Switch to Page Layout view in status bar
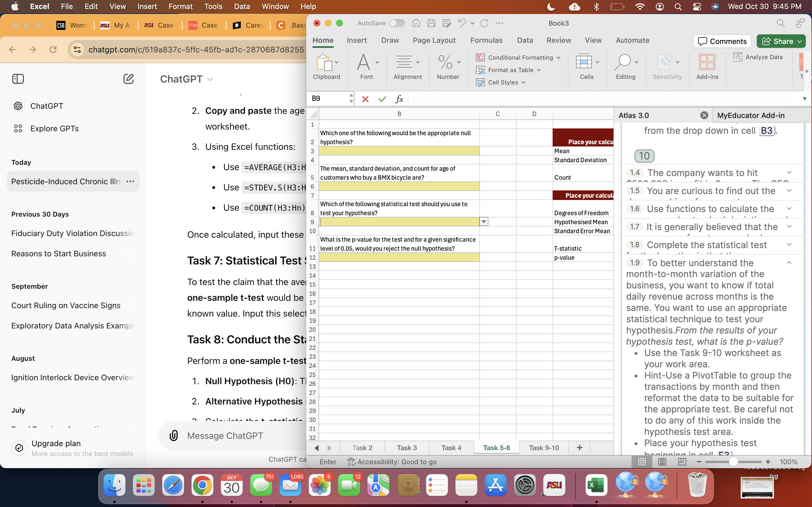Screen dimensions: 812x507 662,462
